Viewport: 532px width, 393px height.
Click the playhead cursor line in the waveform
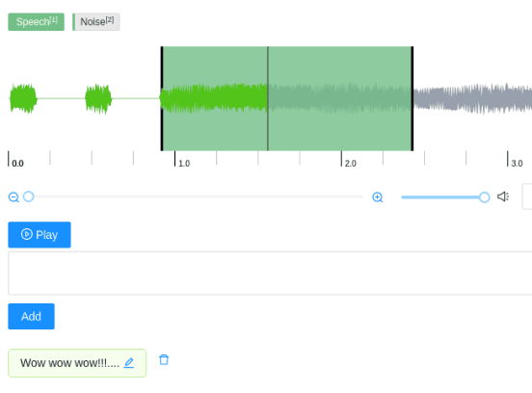268,98
